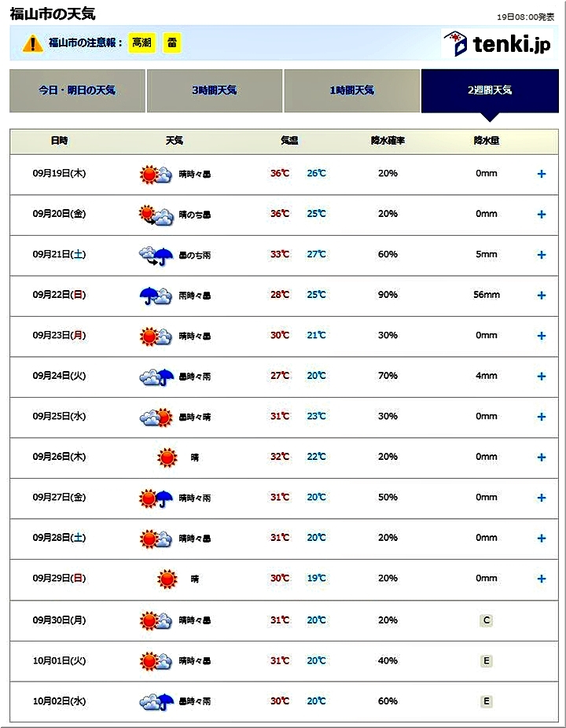Screen dimensions: 566x728
Task: Click the 高潮 advisory badge
Action: point(142,42)
